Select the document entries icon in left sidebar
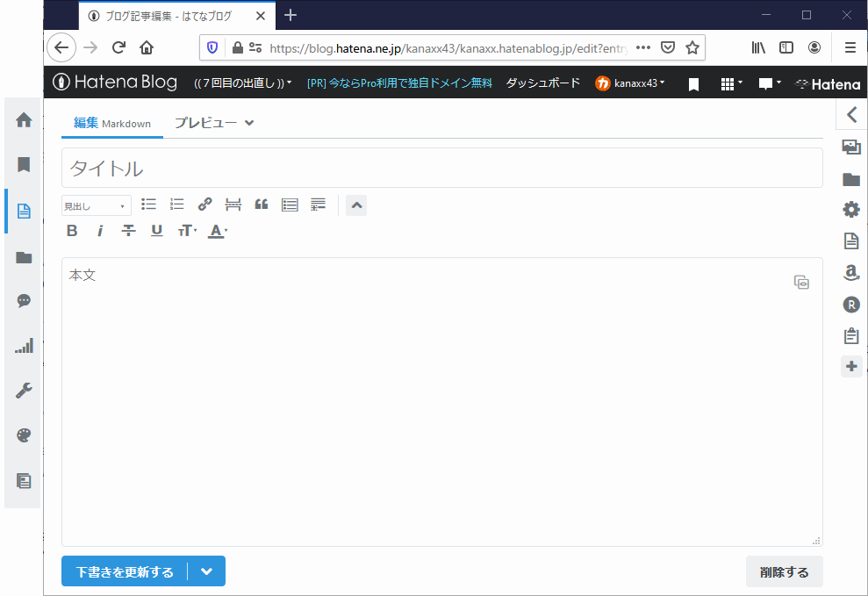Screen dimensions: 868x596 click(x=24, y=211)
